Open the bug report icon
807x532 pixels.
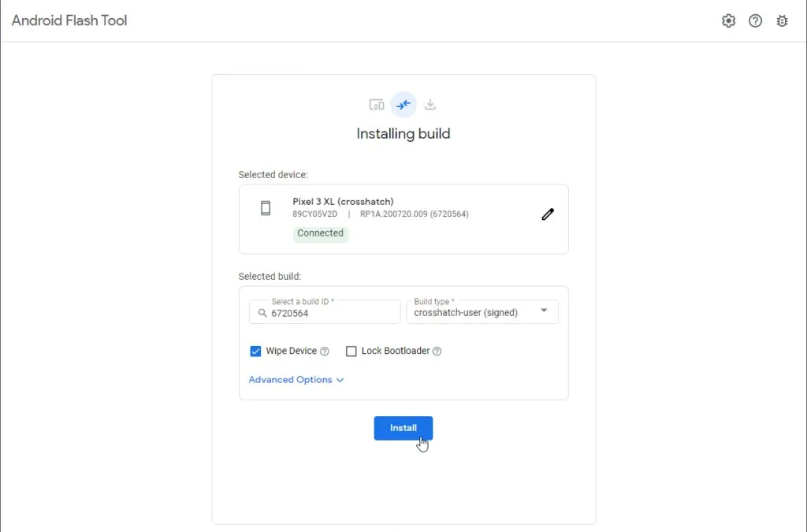pyautogui.click(x=782, y=20)
